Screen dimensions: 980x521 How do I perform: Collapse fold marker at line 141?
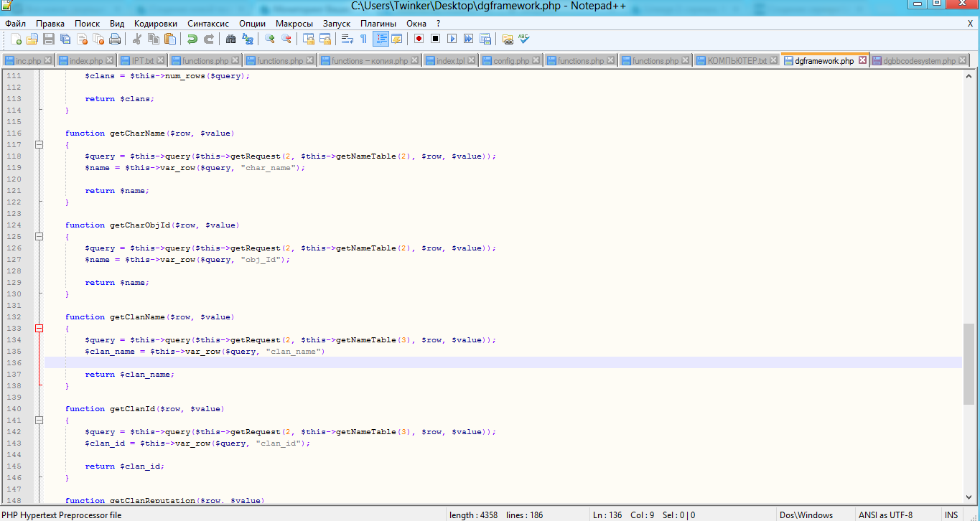tap(39, 420)
